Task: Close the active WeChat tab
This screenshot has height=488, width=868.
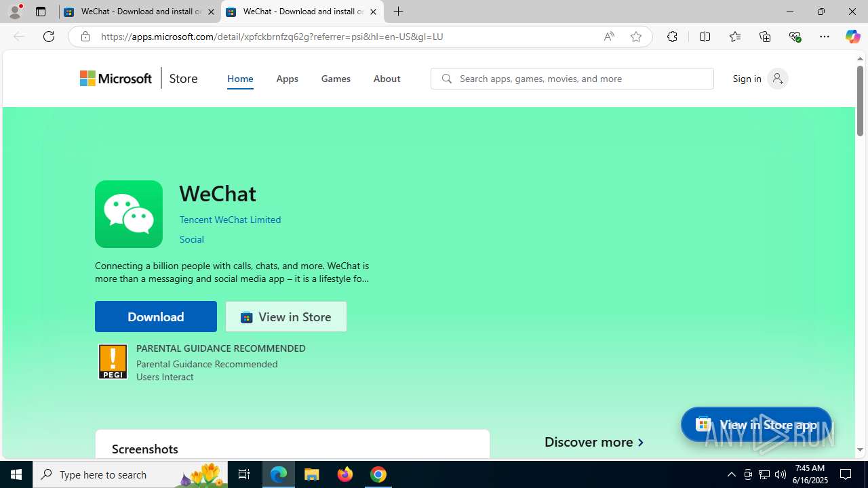Action: click(373, 12)
